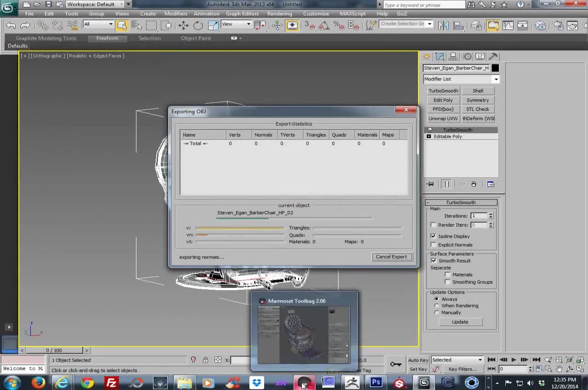Click the Cancel Export button
The image size is (588, 390).
coord(391,257)
